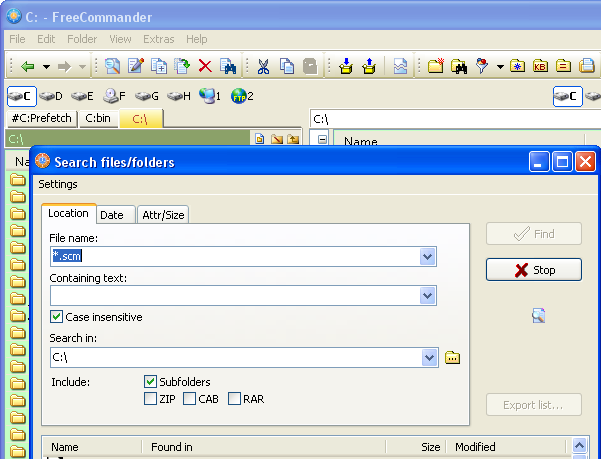Go back with the green arrow
Screen dimensions: 601x459
tap(28, 67)
